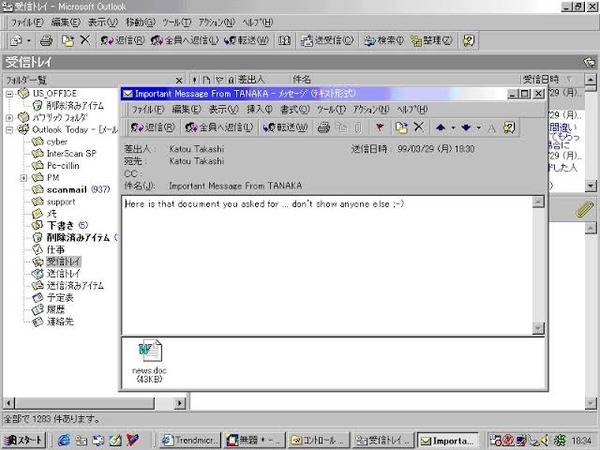Click 全員へ返信 in message window

(219, 127)
